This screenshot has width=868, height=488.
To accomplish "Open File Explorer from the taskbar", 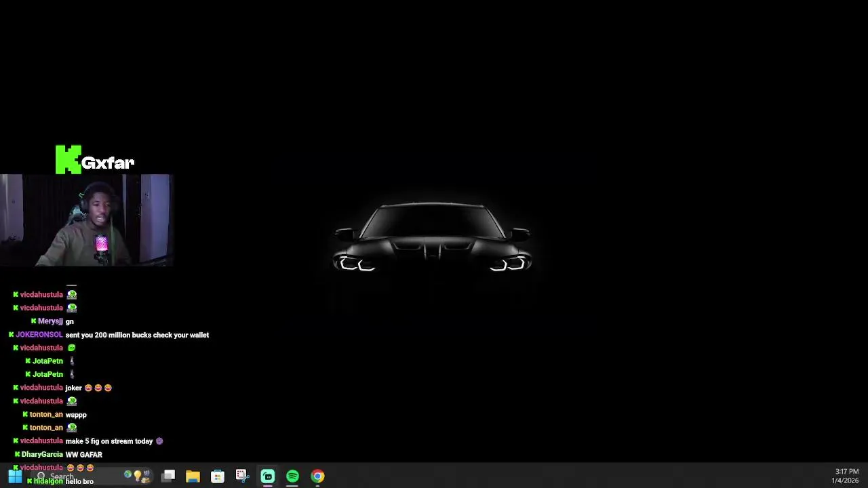I will coord(193,476).
